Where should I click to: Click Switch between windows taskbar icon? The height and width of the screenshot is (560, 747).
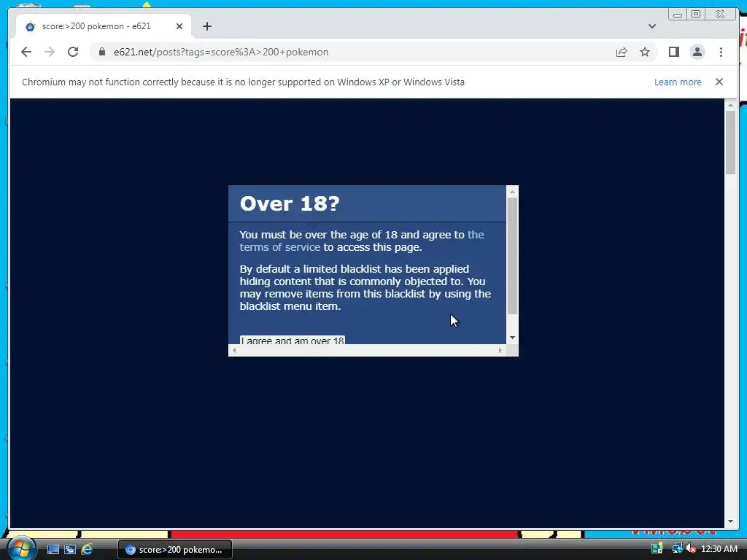[x=70, y=550]
